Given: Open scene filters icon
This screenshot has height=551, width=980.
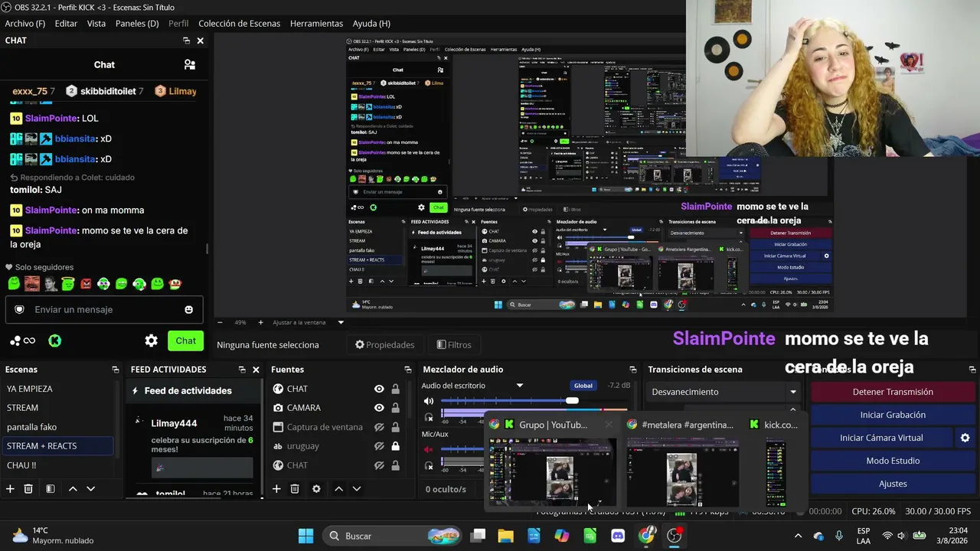Looking at the screenshot, I should click(x=50, y=489).
